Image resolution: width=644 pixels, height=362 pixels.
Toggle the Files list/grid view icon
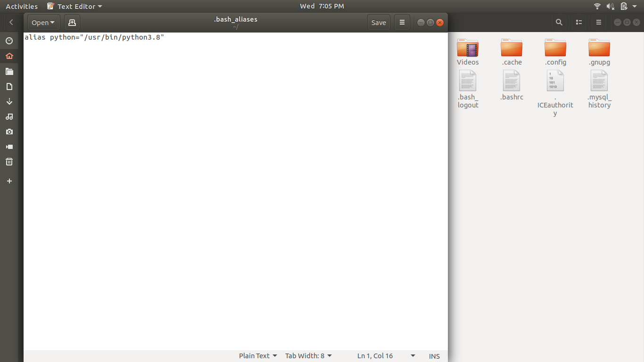click(579, 22)
